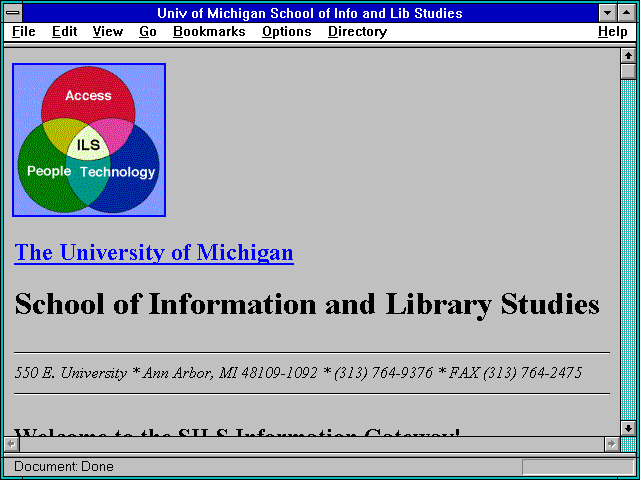640x480 pixels.
Task: Click the ILS Venn diagram logo image
Action: click(89, 140)
